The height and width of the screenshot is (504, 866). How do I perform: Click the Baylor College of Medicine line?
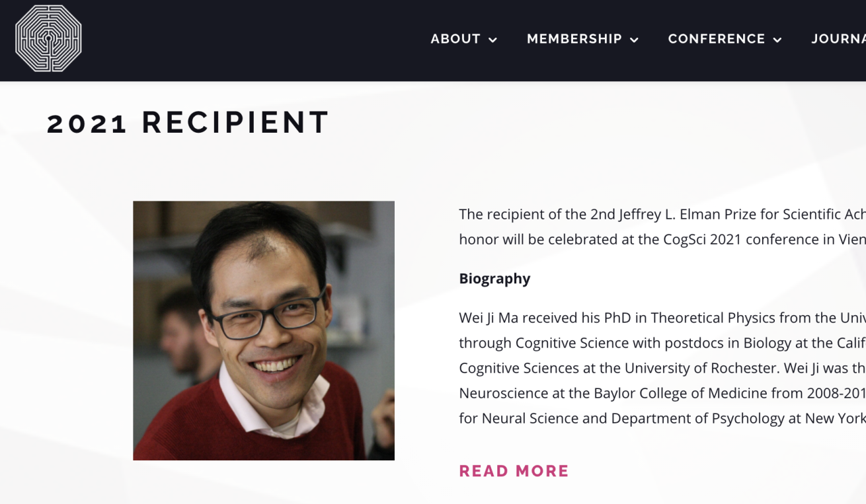tap(662, 393)
